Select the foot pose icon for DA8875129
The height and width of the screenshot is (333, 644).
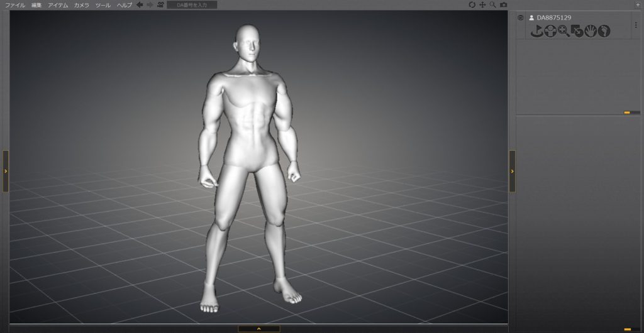(604, 31)
